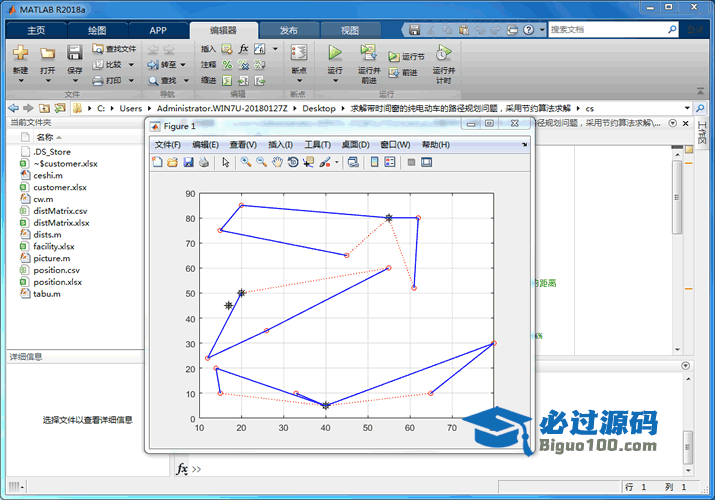This screenshot has width=715, height=500.
Task: Click the Link Plot icon in Figure
Action: (x=353, y=162)
